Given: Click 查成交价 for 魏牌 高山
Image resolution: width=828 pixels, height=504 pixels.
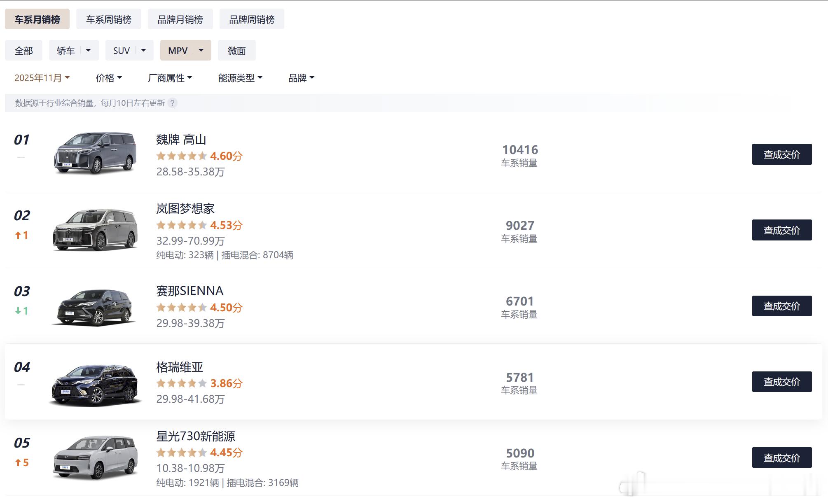Looking at the screenshot, I should (x=781, y=154).
